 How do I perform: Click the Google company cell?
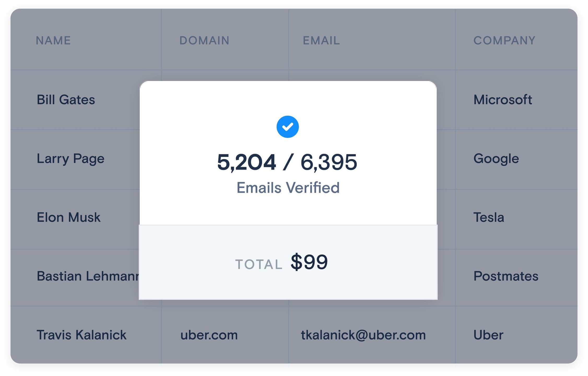(496, 159)
